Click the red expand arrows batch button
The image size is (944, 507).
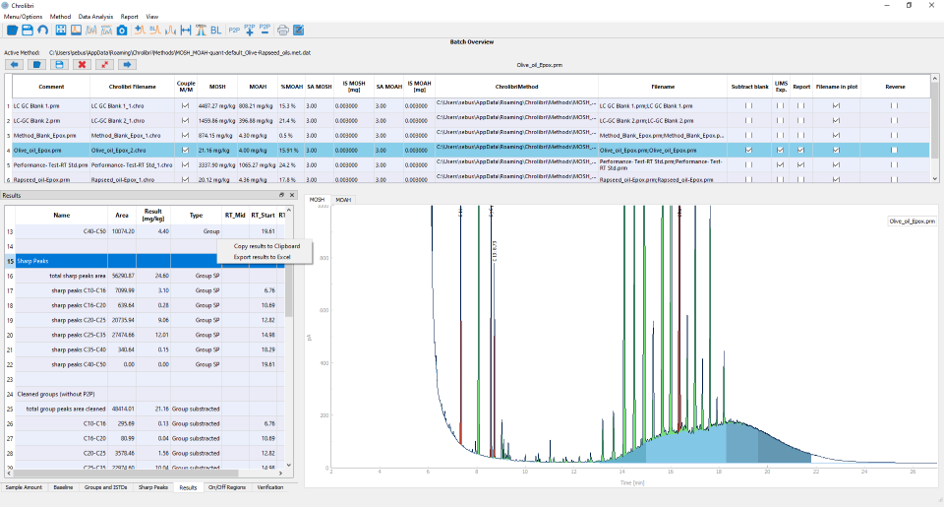click(104, 64)
